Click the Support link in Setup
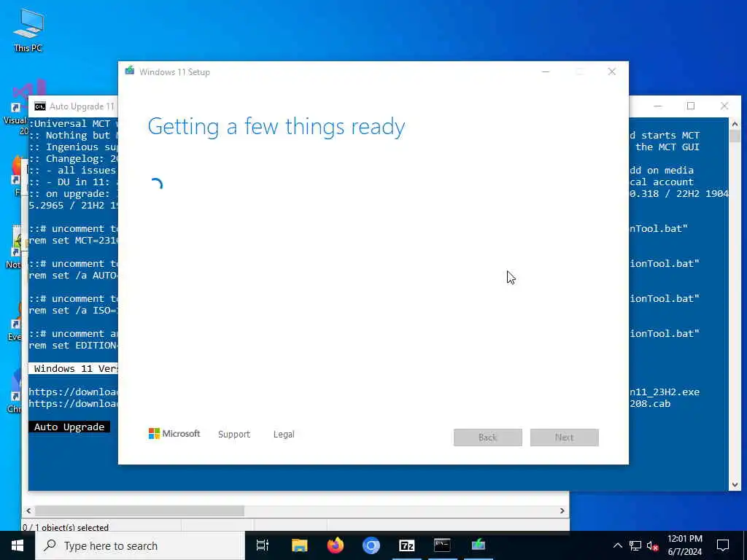The image size is (747, 560). point(234,435)
